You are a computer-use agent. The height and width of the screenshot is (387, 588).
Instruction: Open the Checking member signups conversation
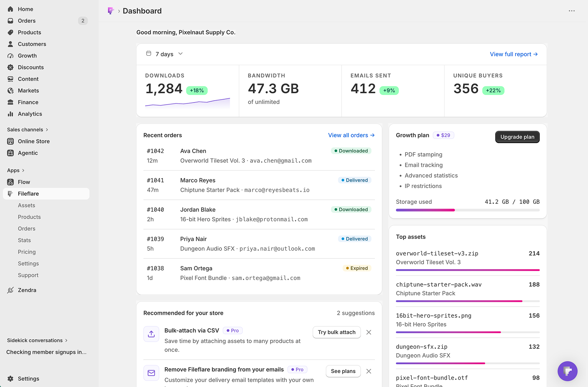coord(47,352)
